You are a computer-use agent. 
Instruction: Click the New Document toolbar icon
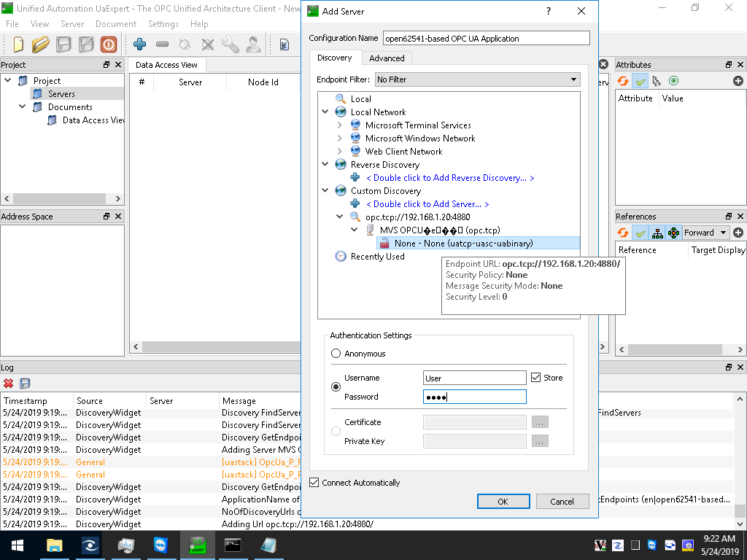pyautogui.click(x=18, y=44)
